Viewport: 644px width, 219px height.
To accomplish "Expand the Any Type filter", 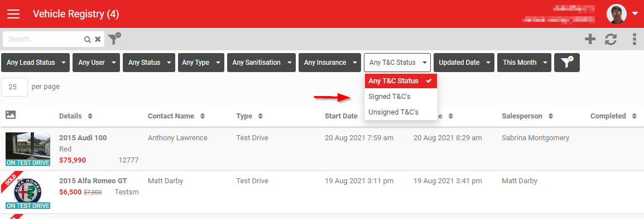I will click(x=201, y=63).
